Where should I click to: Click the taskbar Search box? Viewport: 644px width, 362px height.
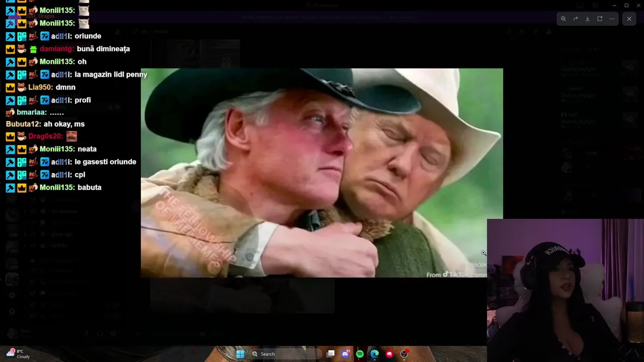click(285, 354)
